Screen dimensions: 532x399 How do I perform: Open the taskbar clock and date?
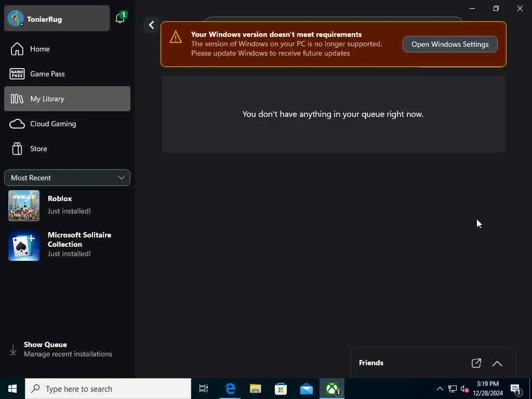pos(488,389)
